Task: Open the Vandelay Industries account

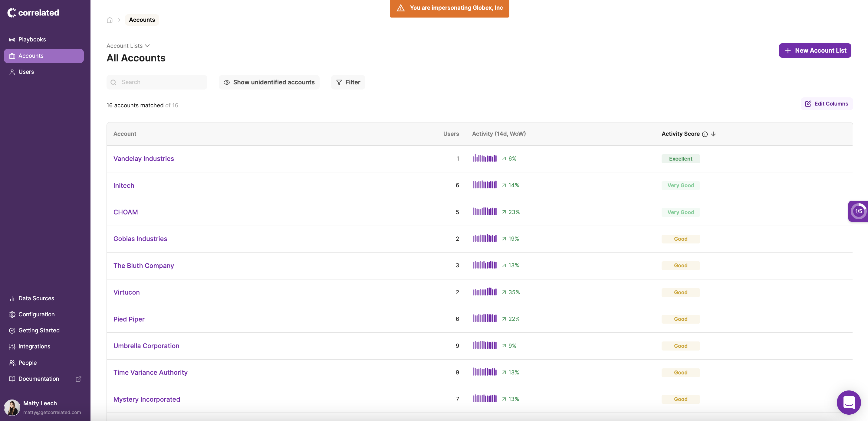Action: 143,159
